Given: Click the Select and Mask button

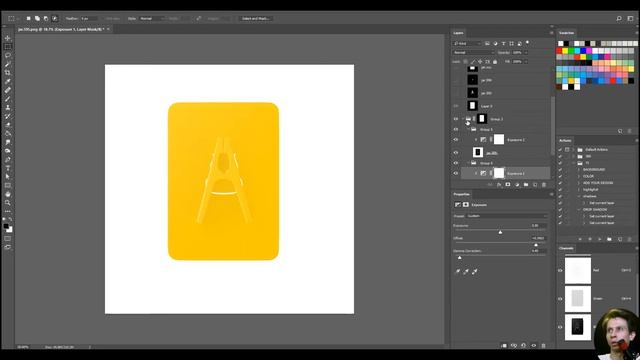Looking at the screenshot, I should click(x=256, y=18).
